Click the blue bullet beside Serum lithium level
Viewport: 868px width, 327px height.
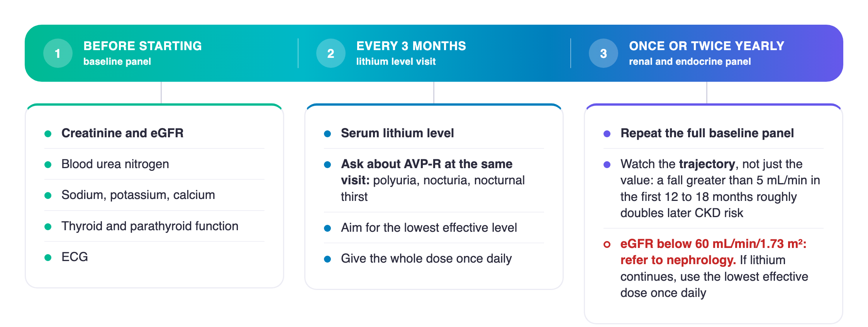coord(327,134)
